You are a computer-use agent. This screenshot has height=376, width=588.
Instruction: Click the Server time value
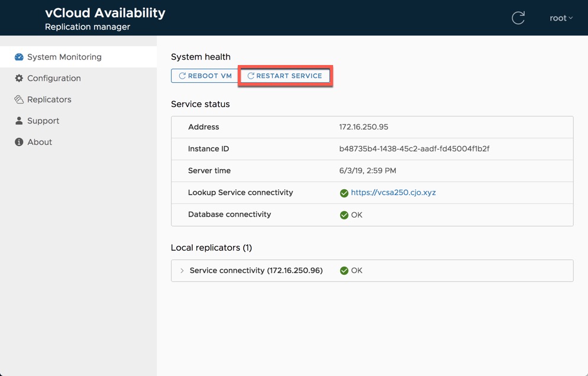367,171
